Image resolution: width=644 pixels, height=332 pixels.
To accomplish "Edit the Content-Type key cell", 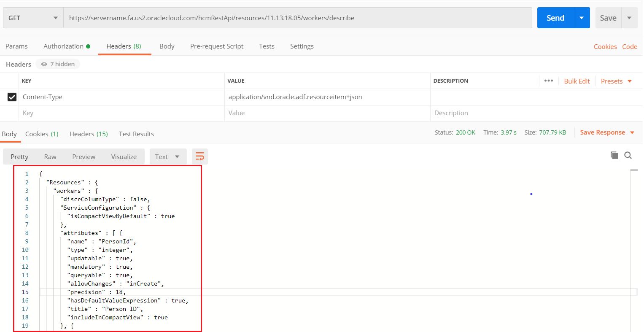I will point(122,97).
